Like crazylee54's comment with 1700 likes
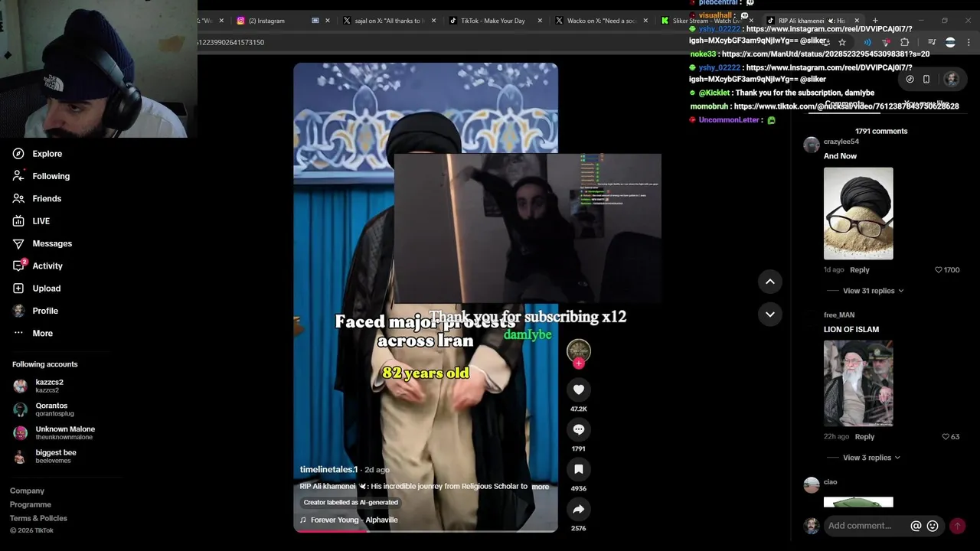Image resolution: width=980 pixels, height=551 pixels. pyautogui.click(x=939, y=270)
